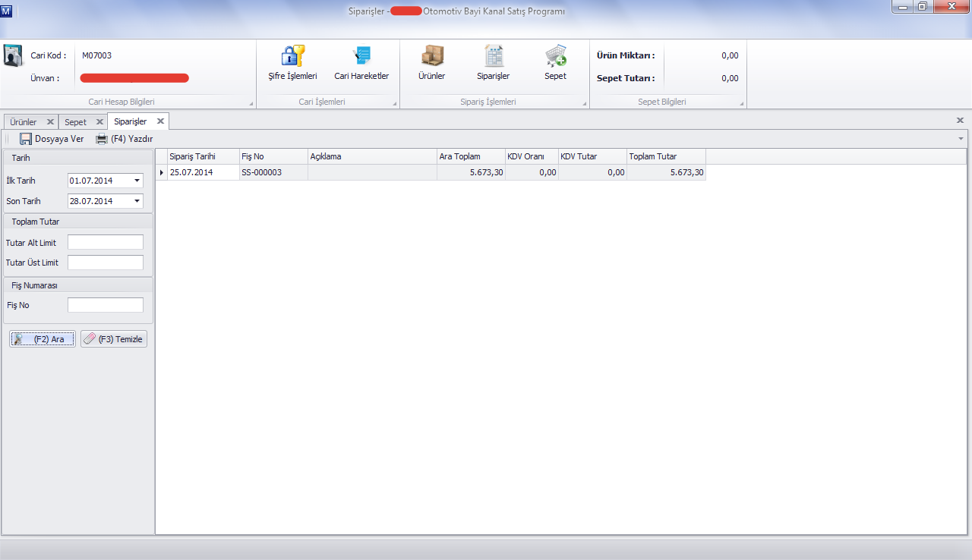Open Şifre İşlemleri lock icon

click(x=292, y=57)
